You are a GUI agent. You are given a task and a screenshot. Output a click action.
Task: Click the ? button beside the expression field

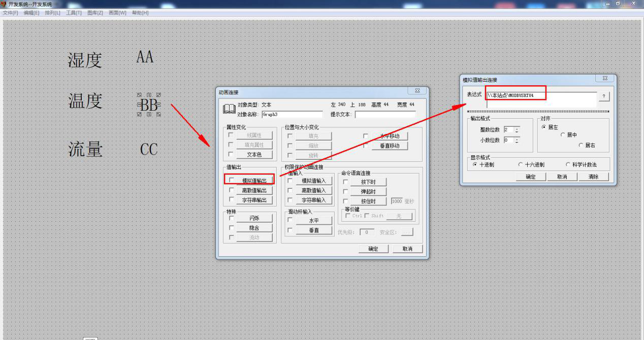603,96
